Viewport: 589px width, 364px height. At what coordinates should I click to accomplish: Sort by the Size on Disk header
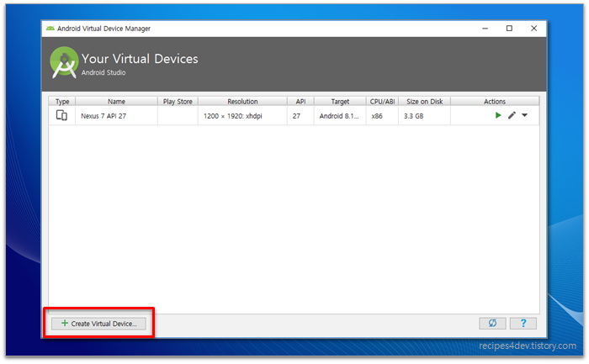tap(424, 102)
